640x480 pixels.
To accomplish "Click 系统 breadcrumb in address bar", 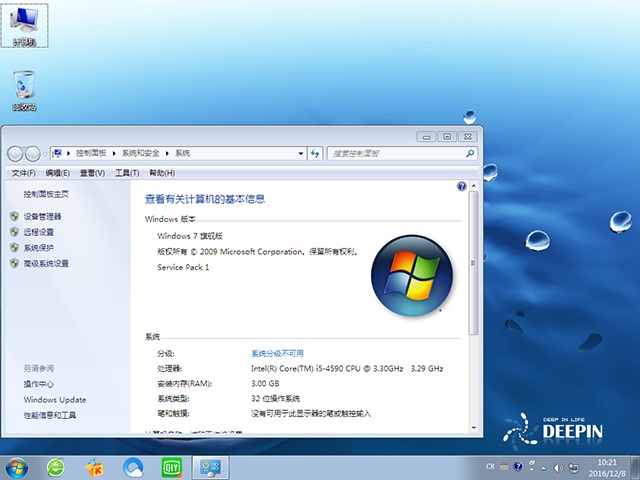I will (x=182, y=153).
